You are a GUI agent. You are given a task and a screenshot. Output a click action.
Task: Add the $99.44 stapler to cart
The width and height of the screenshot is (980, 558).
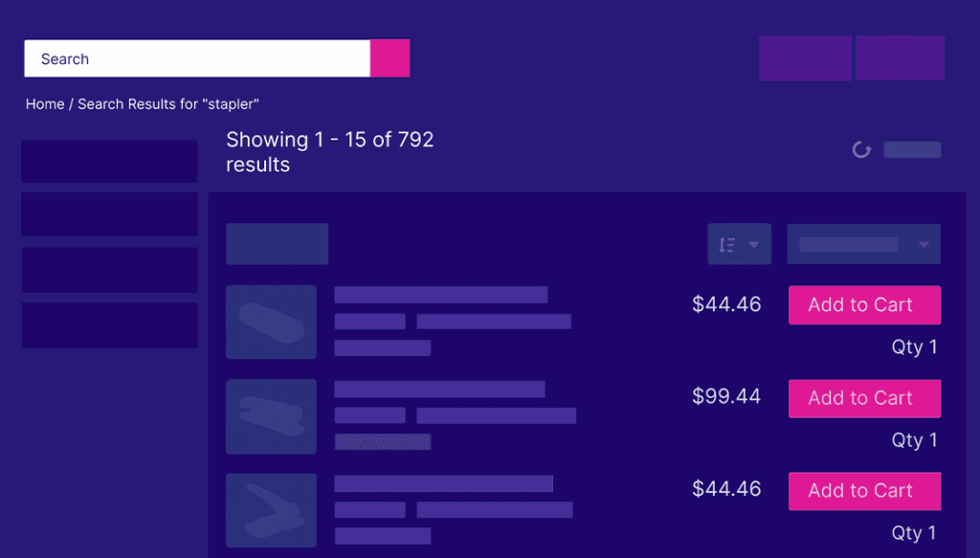point(864,398)
